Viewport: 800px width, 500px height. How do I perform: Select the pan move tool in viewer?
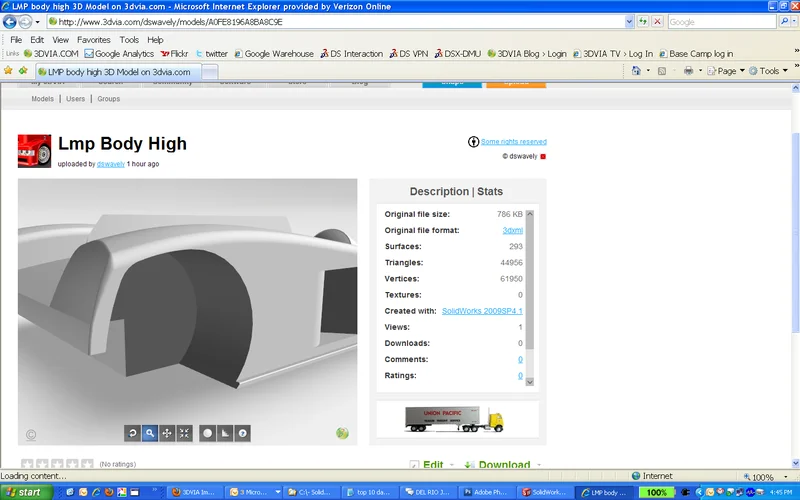(167, 433)
